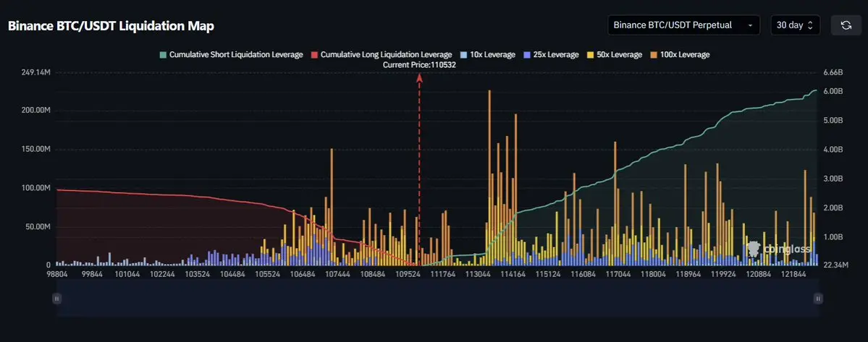The height and width of the screenshot is (342, 868).
Task: Click the 114164 price axis label
Action: click(513, 274)
